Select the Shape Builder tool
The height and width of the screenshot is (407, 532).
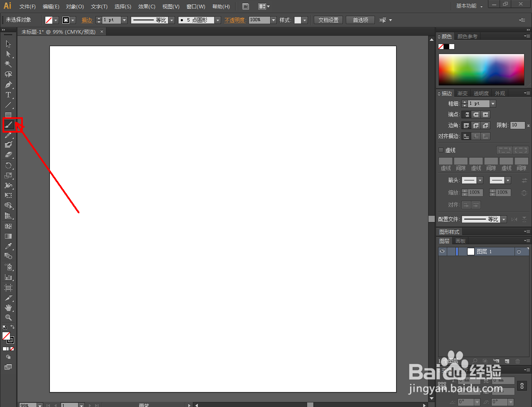tap(8, 206)
